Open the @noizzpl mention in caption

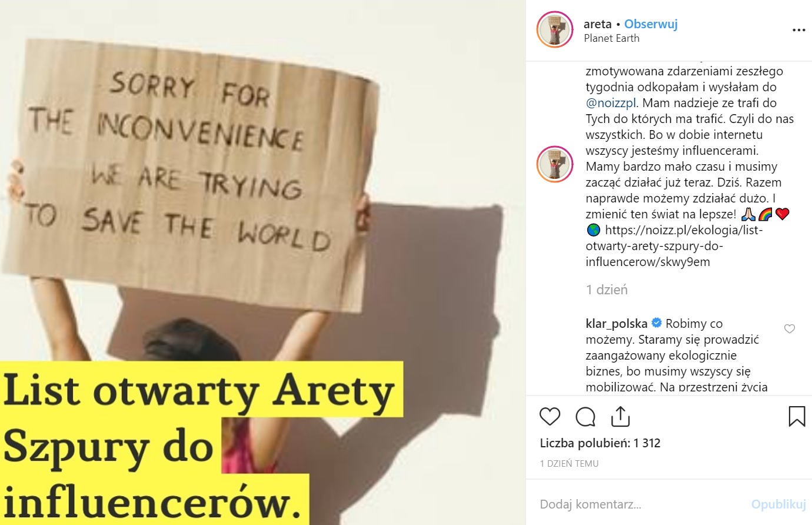611,103
